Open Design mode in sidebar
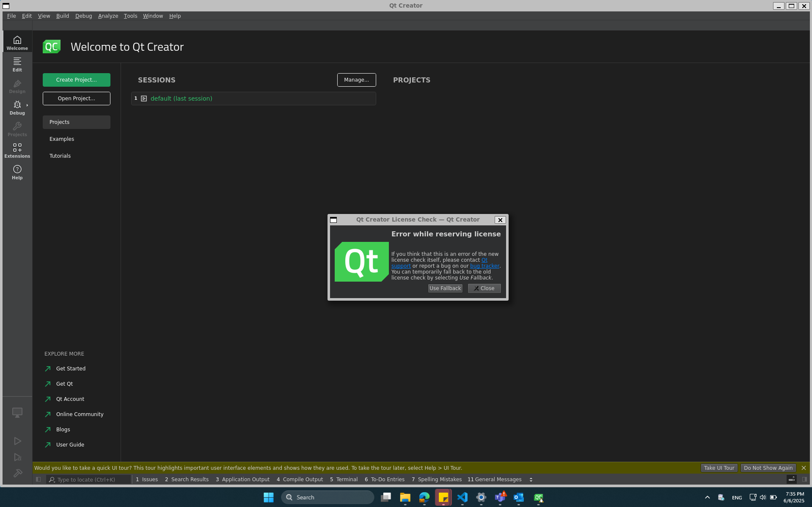This screenshot has height=507, width=812. coord(17,86)
